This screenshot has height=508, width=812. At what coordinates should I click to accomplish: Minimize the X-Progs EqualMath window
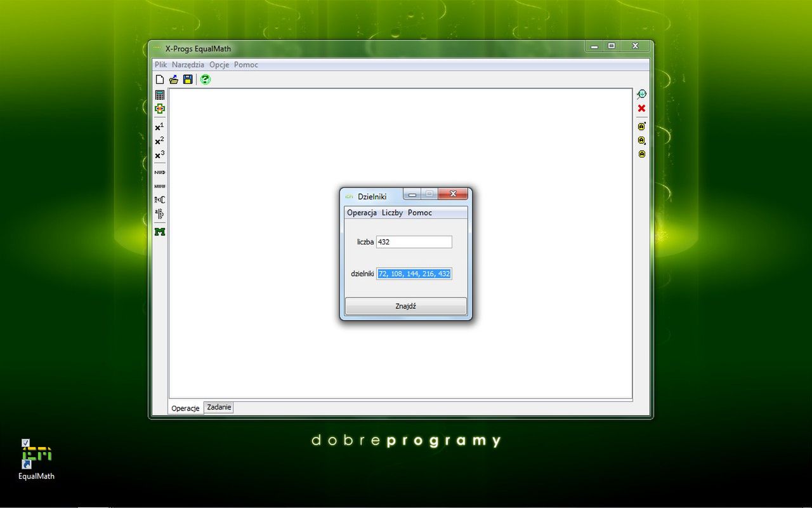click(594, 46)
